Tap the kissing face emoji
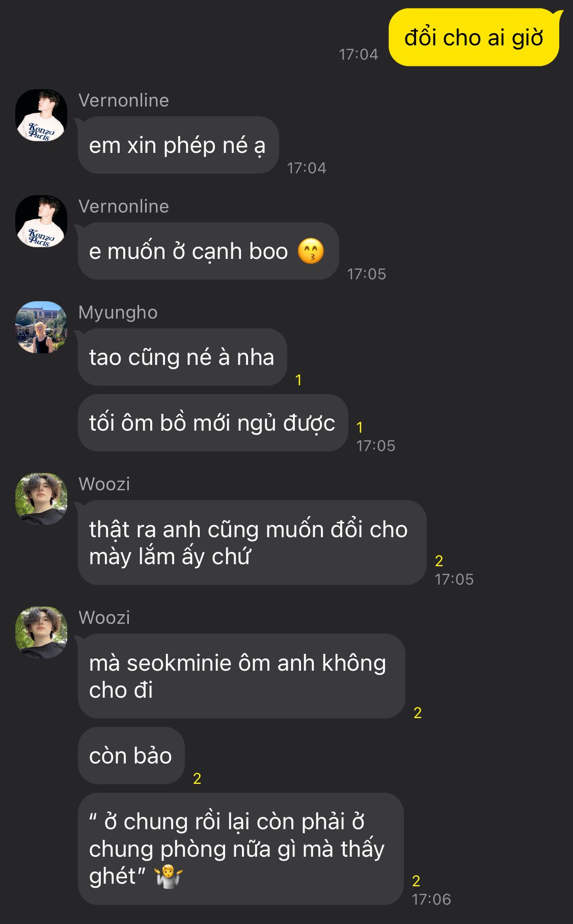Image resolution: width=573 pixels, height=924 pixels. point(311,251)
